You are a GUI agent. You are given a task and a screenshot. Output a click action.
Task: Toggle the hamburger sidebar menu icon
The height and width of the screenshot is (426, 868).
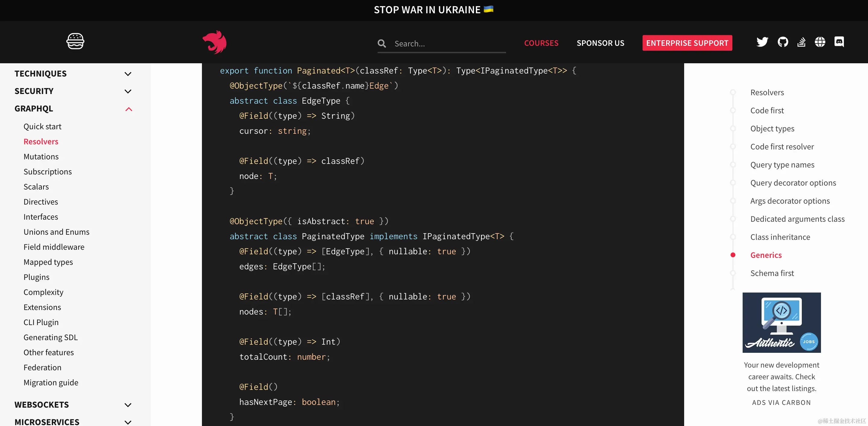[x=75, y=41]
